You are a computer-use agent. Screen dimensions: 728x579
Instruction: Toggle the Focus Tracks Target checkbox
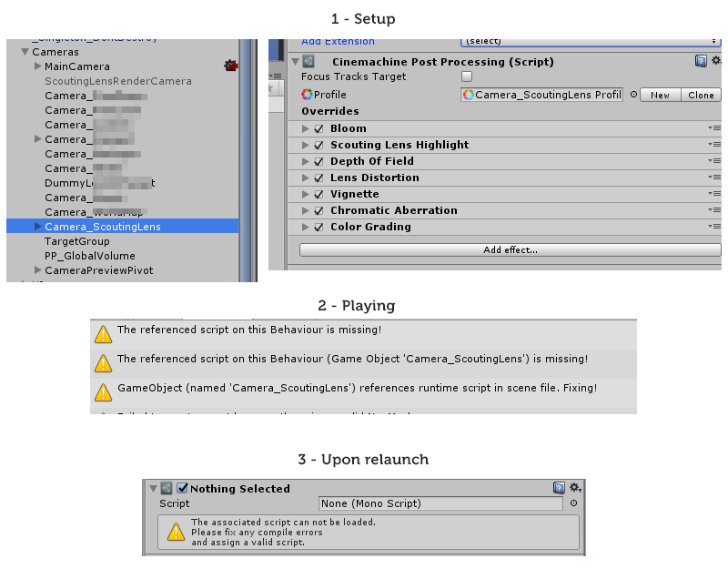tap(466, 76)
